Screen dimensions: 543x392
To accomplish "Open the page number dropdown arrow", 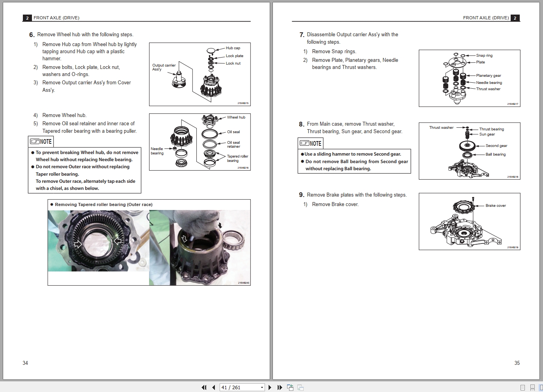I will pos(262,387).
